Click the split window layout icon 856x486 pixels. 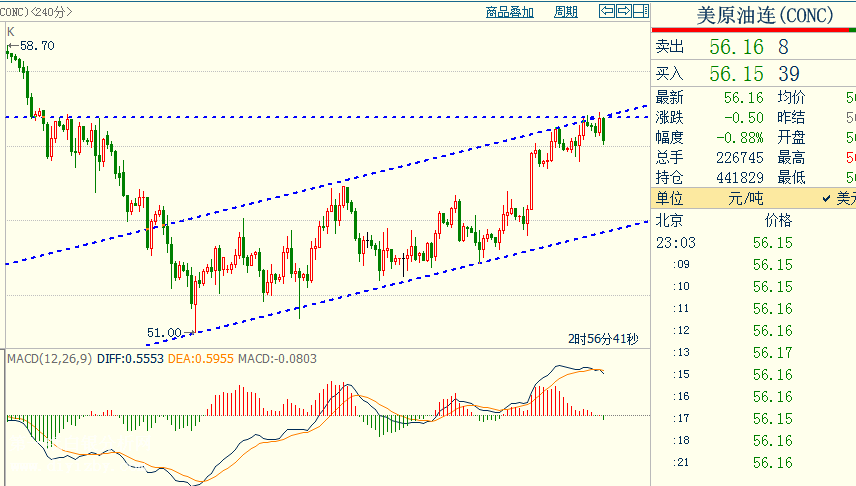(x=639, y=11)
